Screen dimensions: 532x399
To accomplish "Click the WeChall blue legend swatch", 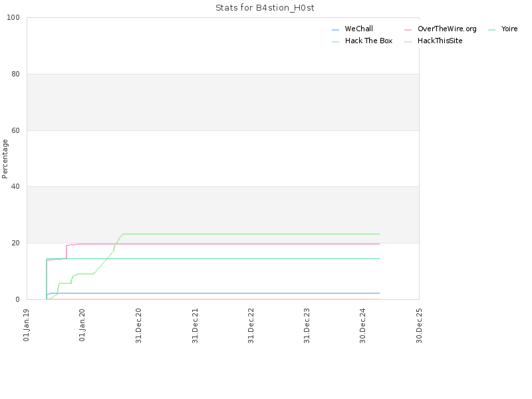I will click(335, 30).
